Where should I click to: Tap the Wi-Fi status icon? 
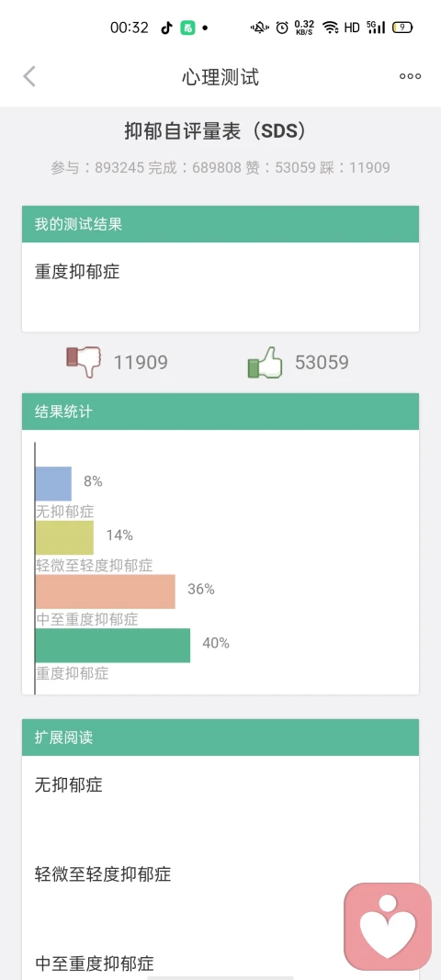pyautogui.click(x=330, y=28)
